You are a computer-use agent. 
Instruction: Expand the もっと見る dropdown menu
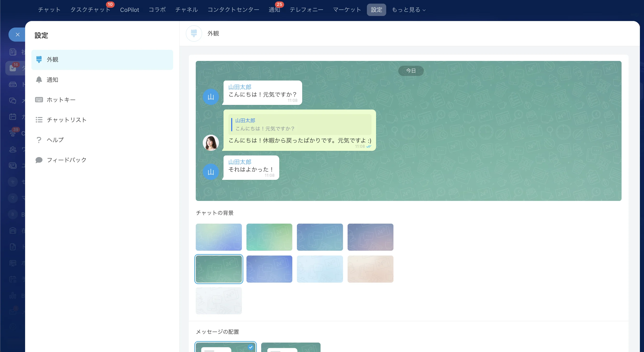point(408,10)
